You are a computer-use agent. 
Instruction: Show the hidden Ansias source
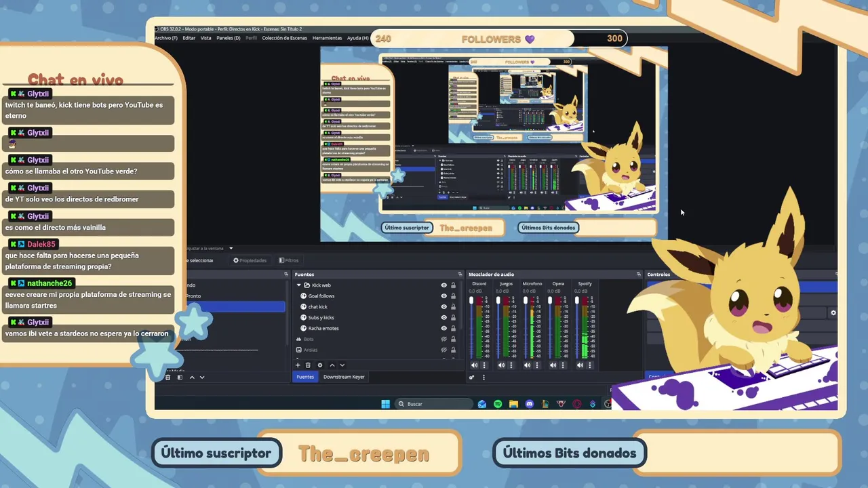444,350
